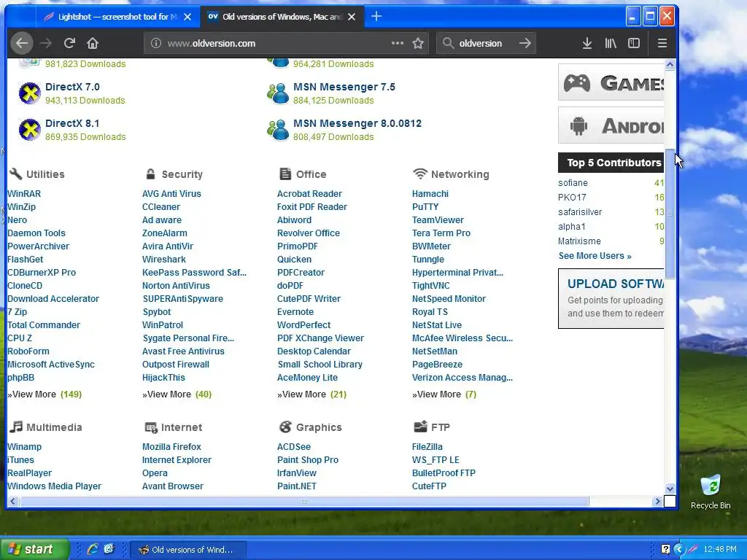
Task: Expand View More (7) under Networking
Action: click(x=444, y=394)
